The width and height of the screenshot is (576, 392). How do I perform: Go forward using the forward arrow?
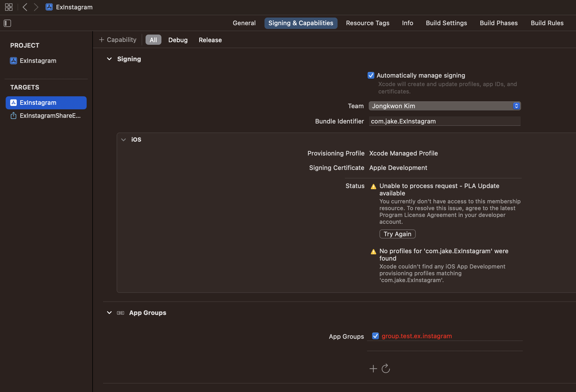click(x=36, y=7)
